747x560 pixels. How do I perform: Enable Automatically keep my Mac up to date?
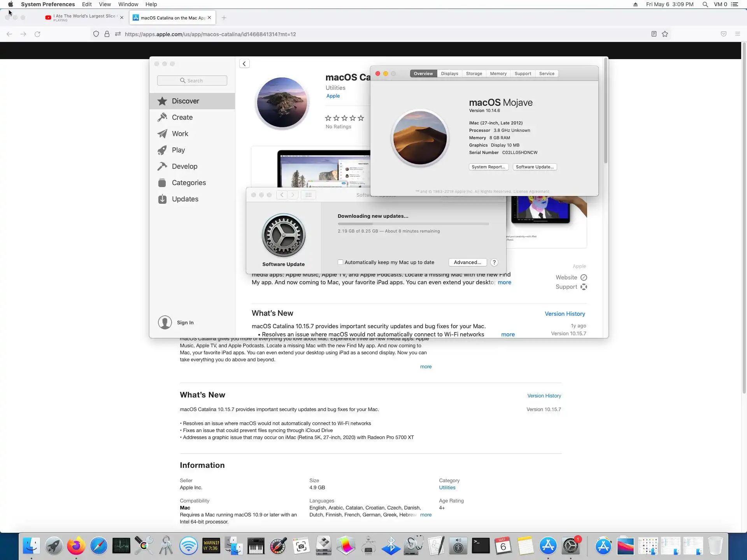click(340, 262)
